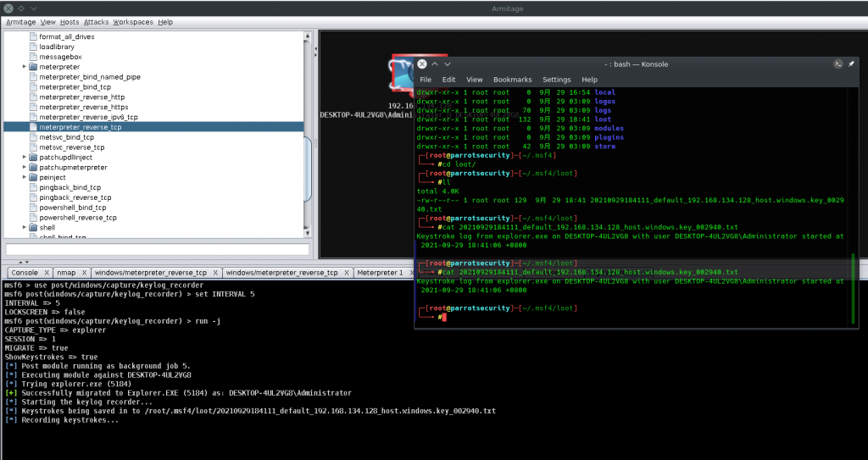Open the Bookmarks menu in Konsole

513,80
